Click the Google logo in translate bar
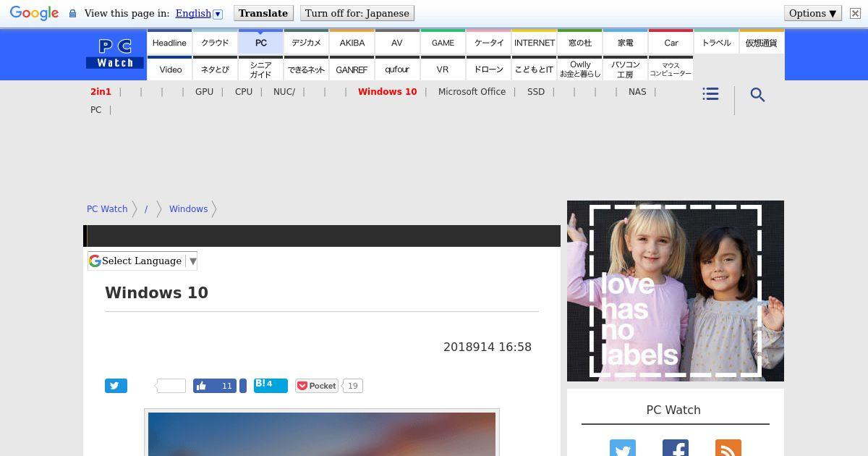 (x=34, y=14)
